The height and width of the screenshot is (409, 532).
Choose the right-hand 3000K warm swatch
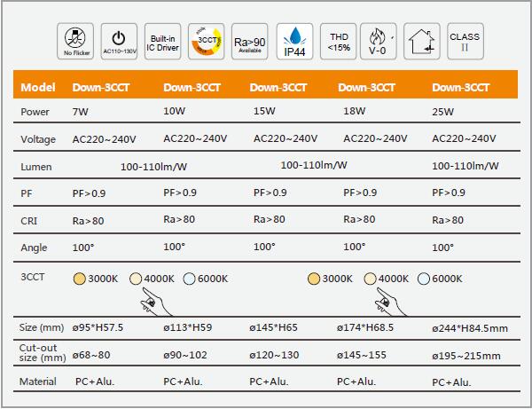pyautogui.click(x=313, y=279)
